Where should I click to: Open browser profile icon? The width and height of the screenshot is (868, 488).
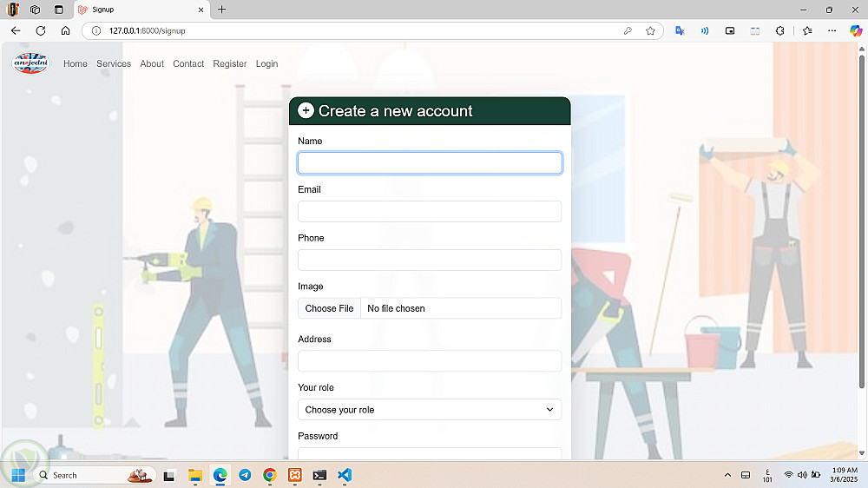13,10
